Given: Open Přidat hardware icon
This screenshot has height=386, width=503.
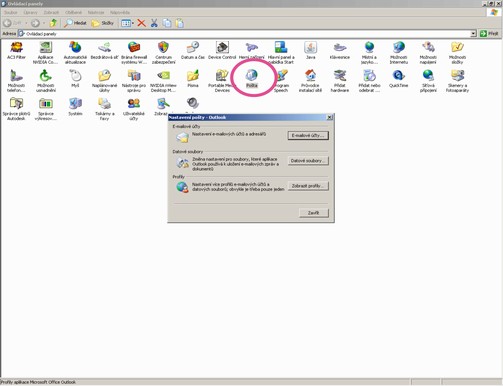Looking at the screenshot, I should (340, 76).
